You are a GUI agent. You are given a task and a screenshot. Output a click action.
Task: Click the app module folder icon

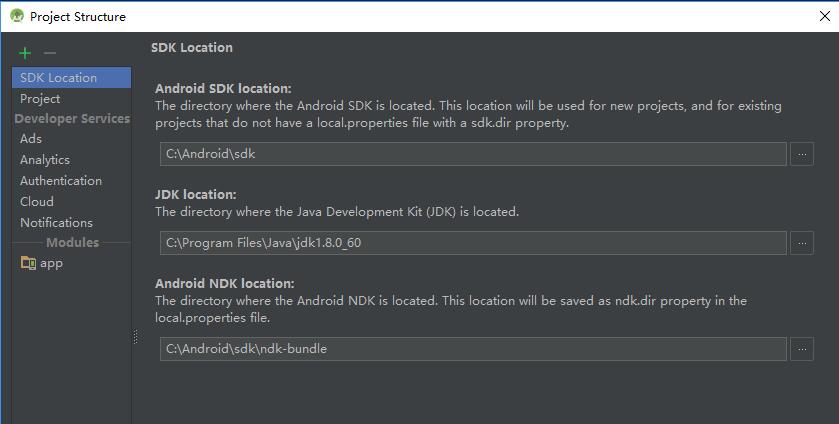(x=28, y=263)
